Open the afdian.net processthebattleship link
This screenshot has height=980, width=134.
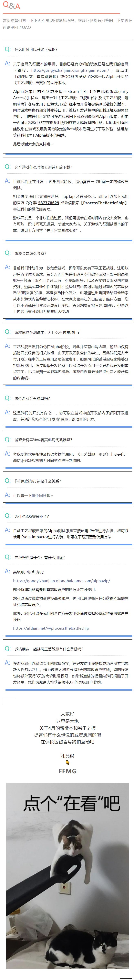pos(51,628)
